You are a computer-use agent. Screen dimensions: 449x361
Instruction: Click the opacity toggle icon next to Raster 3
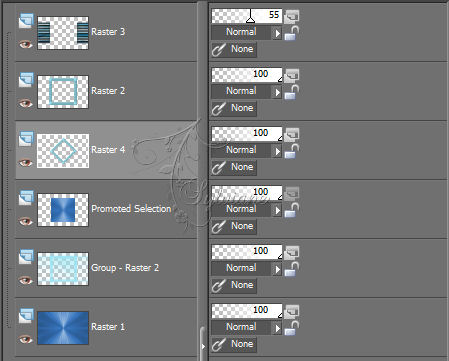click(x=292, y=16)
